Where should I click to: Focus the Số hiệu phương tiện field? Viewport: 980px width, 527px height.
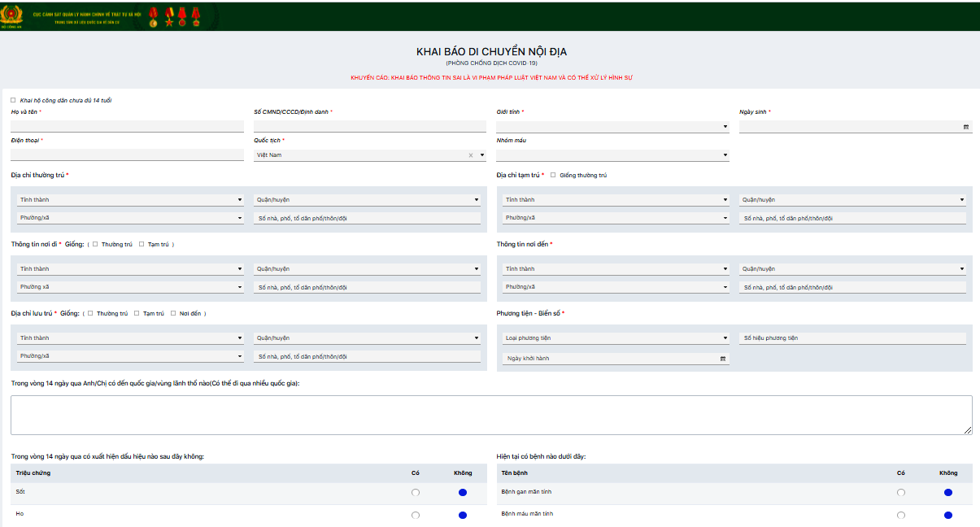[852, 338]
